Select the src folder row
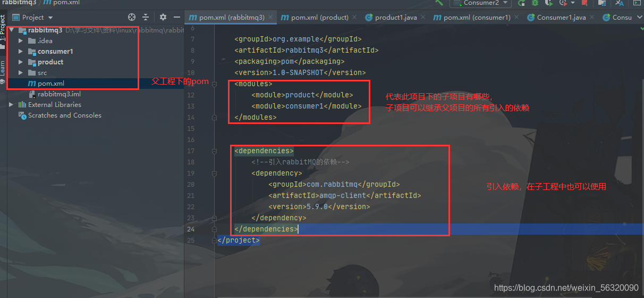 pos(96,72)
